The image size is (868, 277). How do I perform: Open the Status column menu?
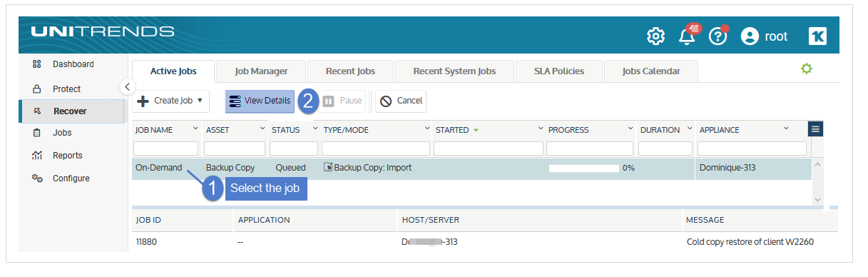[x=315, y=129]
